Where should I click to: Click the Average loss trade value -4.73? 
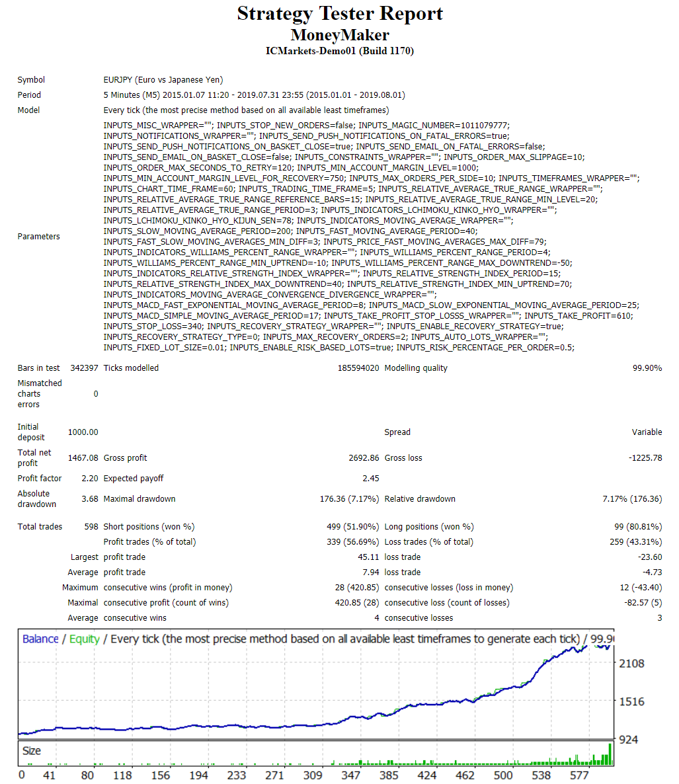(652, 572)
